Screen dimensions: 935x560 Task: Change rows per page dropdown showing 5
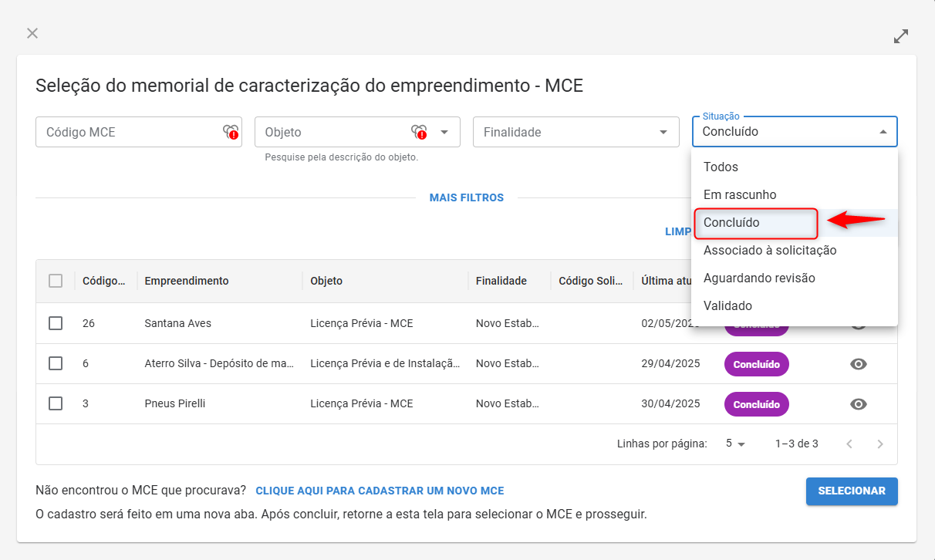736,444
